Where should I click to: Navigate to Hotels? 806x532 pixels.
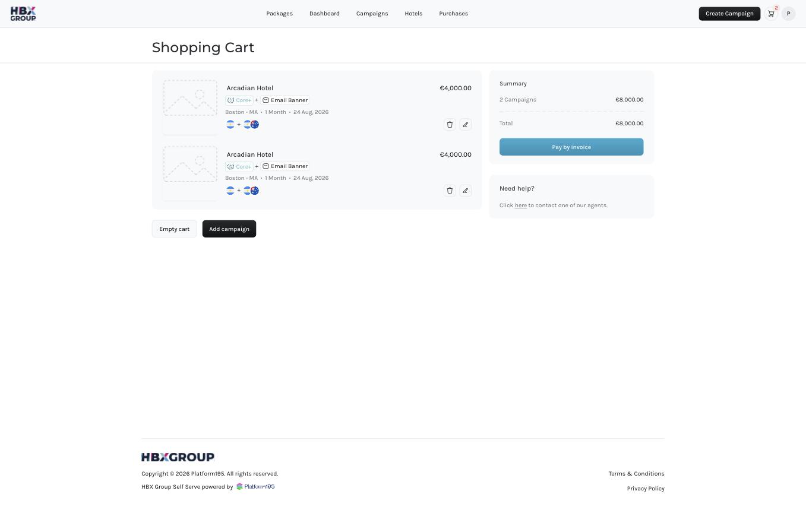pos(413,14)
